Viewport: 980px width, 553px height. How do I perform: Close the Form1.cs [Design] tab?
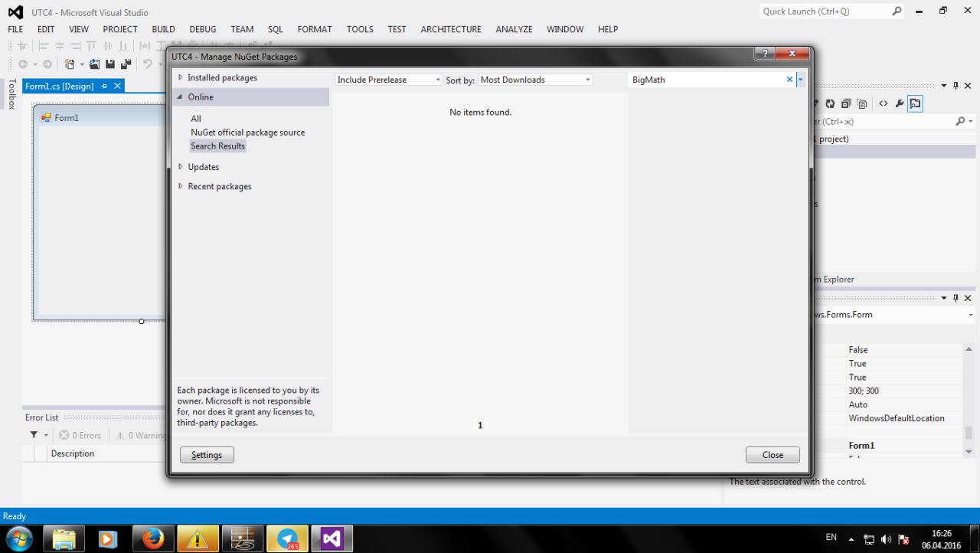[x=117, y=87]
